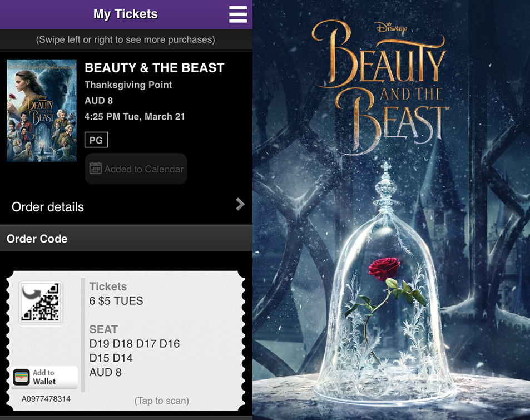Viewport: 530px width, 420px height.
Task: Click the Wallet icon beside Add to Wallet
Action: 21,377
